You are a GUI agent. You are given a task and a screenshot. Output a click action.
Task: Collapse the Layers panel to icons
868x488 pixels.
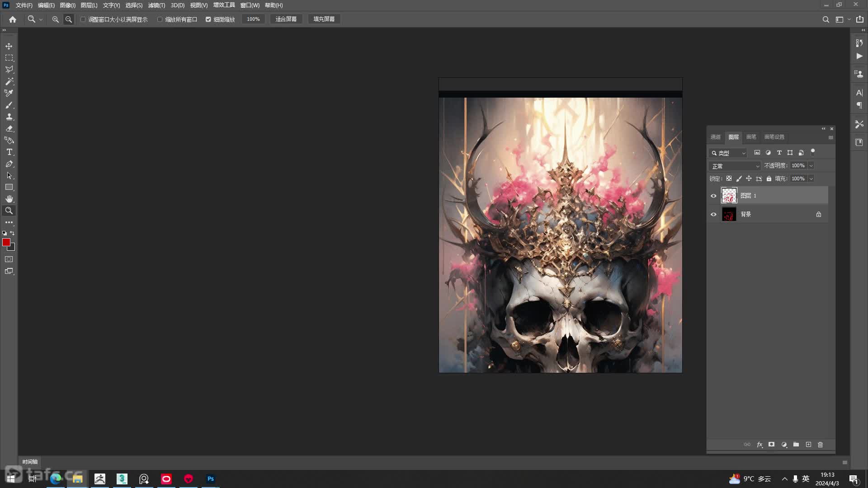pyautogui.click(x=824, y=129)
